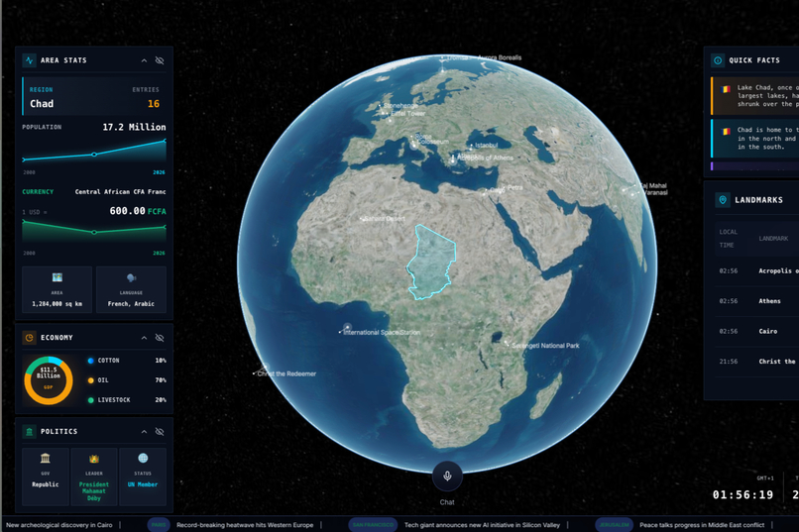
Task: Click the Politics building icon
Action: coord(29,432)
